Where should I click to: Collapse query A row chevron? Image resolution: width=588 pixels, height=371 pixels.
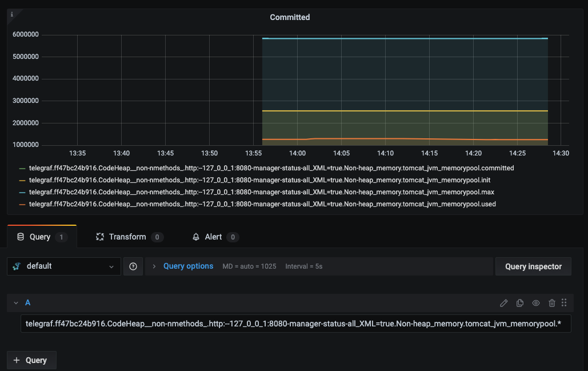click(16, 303)
